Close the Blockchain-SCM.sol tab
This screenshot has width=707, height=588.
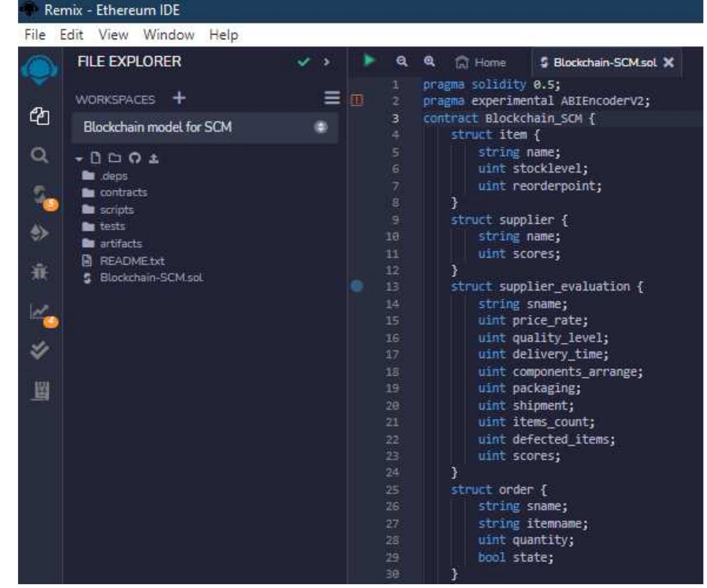(669, 62)
